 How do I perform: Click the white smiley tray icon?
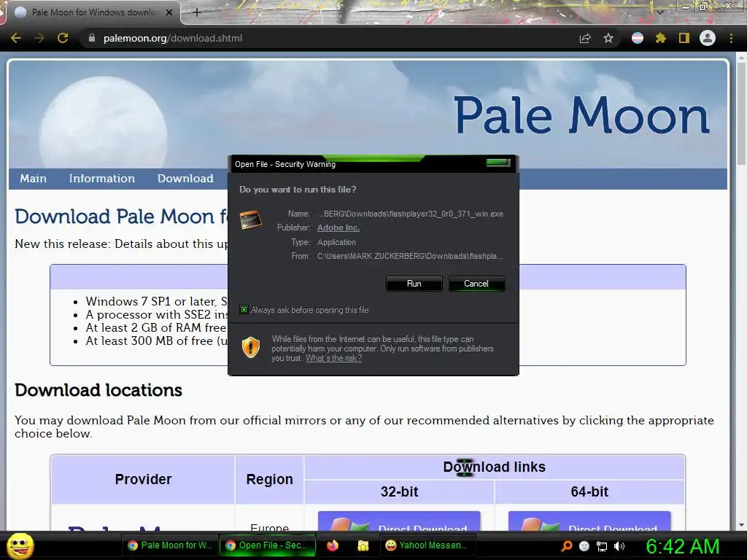pos(584,547)
